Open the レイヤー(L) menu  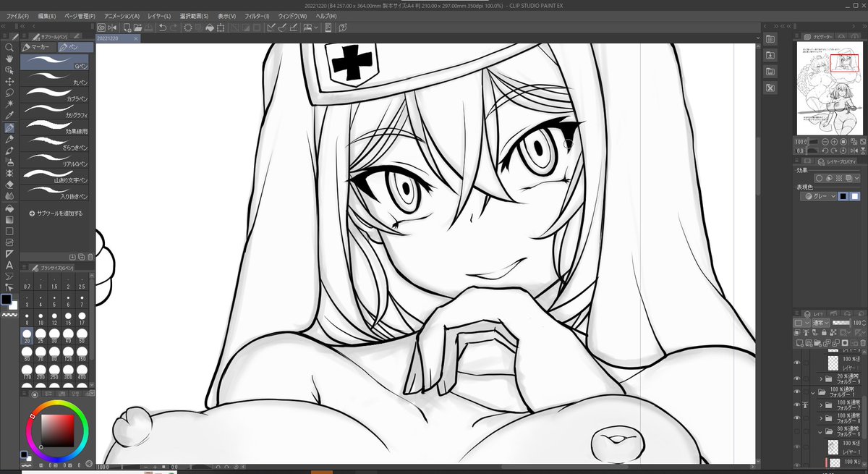point(158,15)
